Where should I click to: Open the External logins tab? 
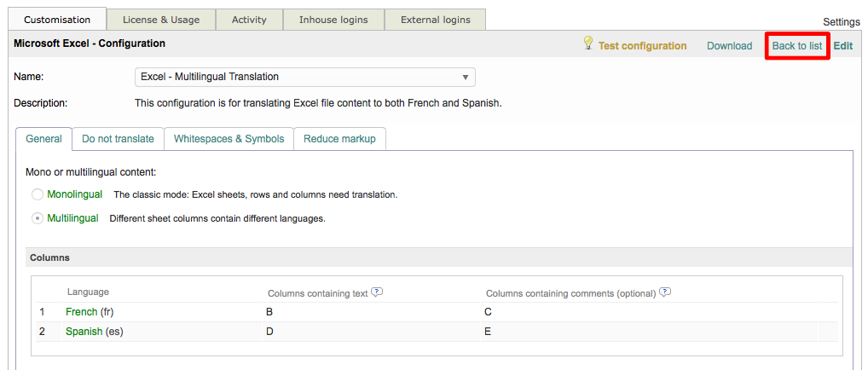[435, 20]
